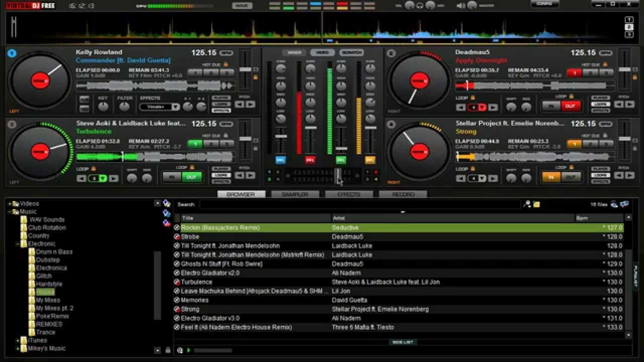This screenshot has height=362, width=644.
Task: Collapse the Electronic folder tree node
Action: [x=18, y=244]
